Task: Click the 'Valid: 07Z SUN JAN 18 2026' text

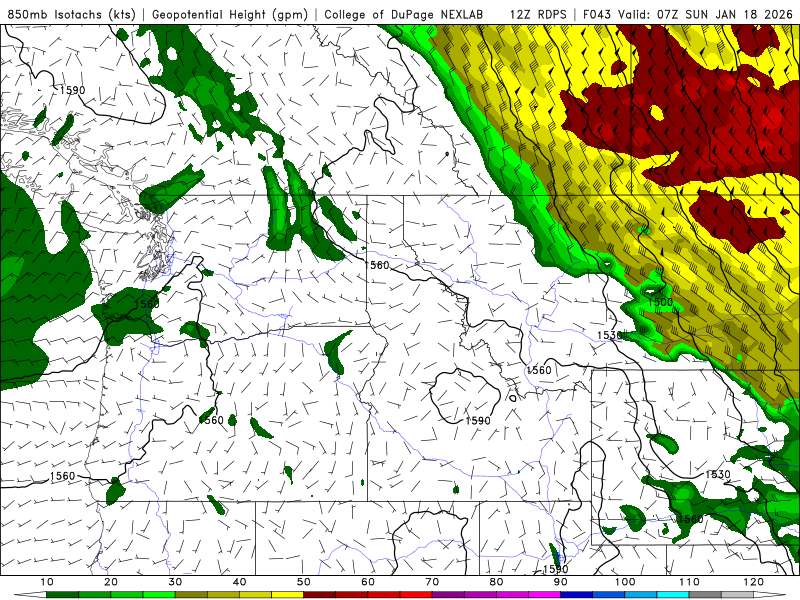Action: (706, 14)
